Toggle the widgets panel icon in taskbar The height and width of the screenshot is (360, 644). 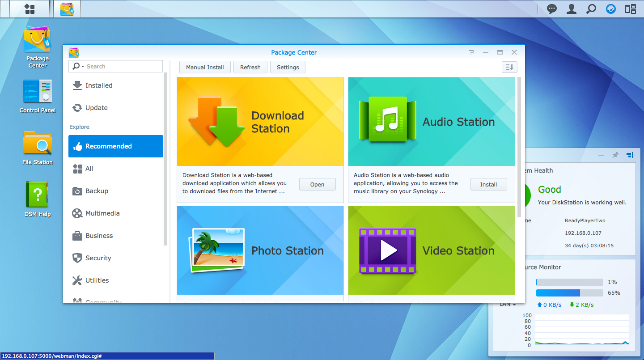coord(611,9)
